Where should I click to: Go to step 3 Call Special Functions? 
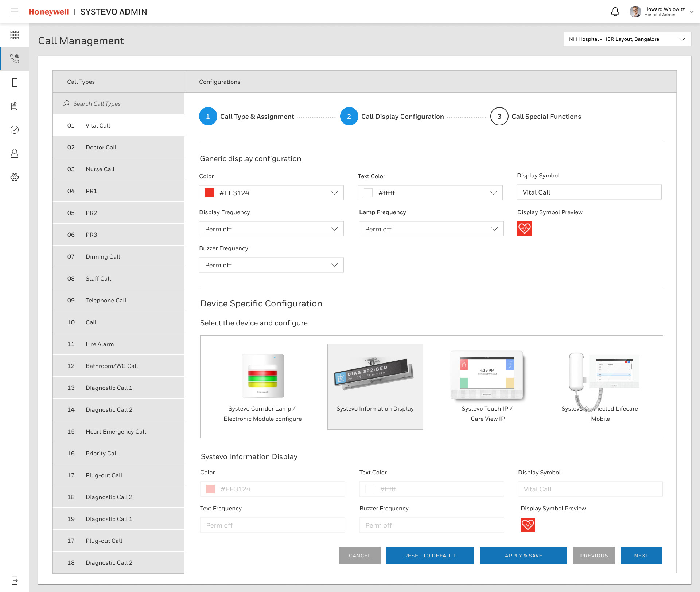[x=499, y=116]
